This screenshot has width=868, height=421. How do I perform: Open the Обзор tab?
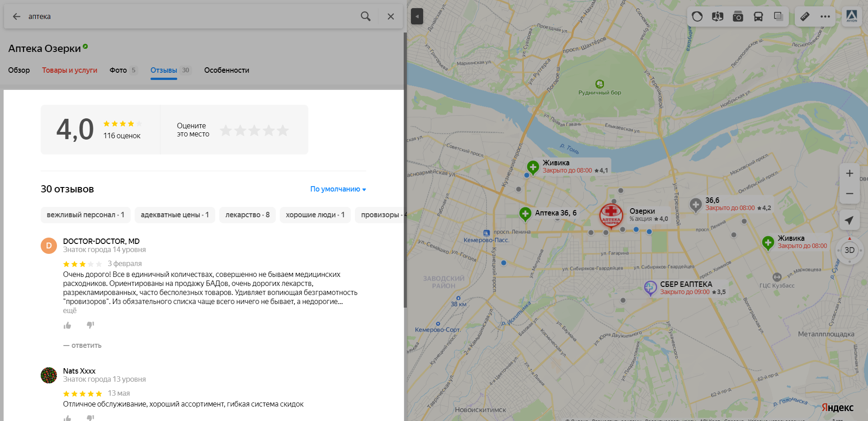click(x=19, y=70)
